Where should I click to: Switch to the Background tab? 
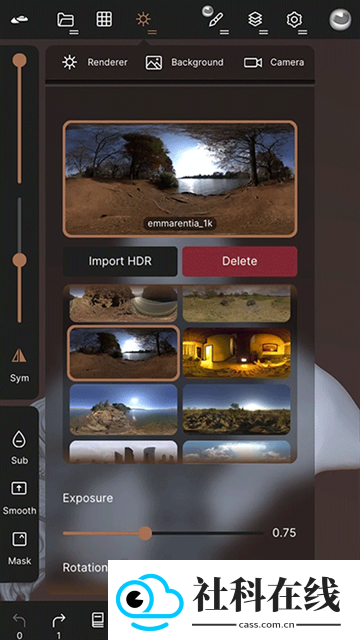[x=184, y=62]
